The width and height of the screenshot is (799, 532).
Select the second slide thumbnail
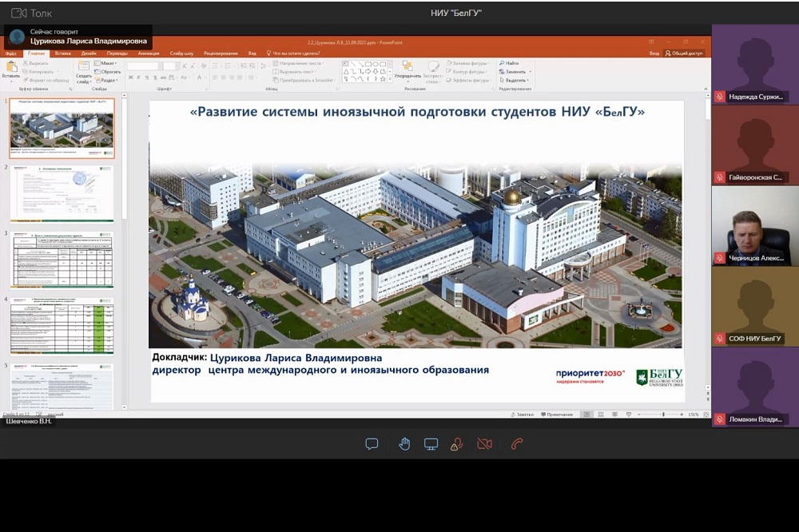coord(62,193)
